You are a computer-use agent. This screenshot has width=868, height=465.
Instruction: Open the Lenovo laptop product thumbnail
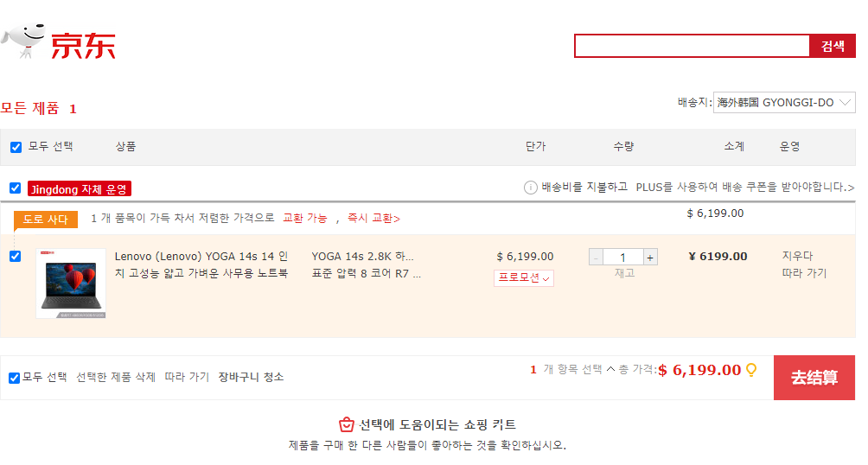click(x=71, y=283)
